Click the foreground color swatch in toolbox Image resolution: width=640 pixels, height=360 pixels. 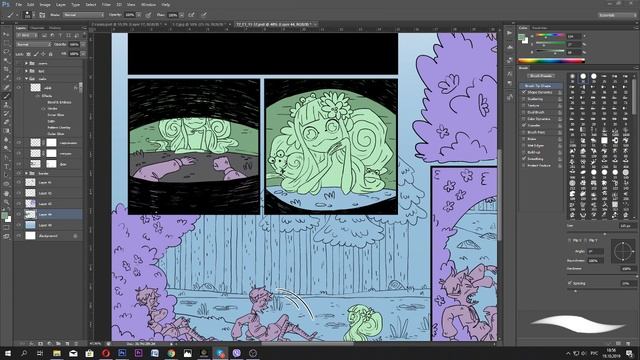point(4,216)
